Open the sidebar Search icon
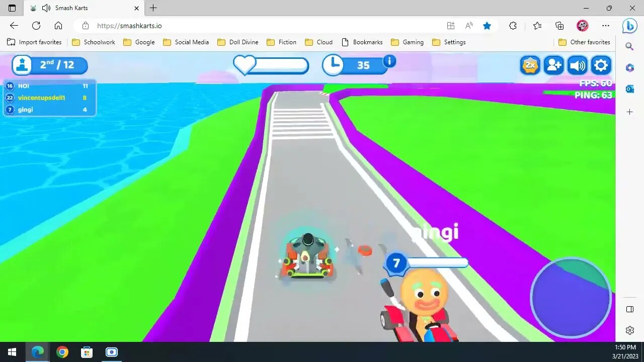Screen dimensions: 644x362 coord(629,46)
